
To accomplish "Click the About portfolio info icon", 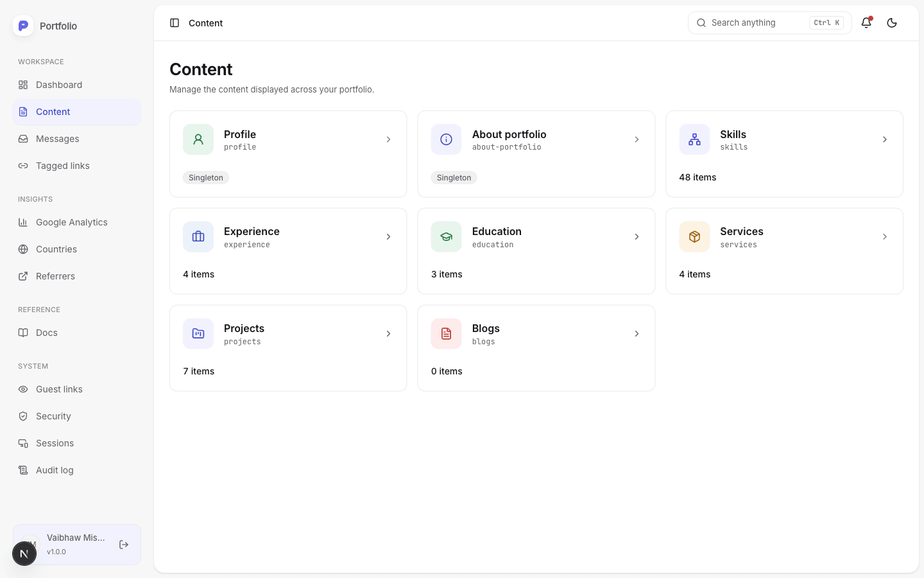I will (447, 139).
